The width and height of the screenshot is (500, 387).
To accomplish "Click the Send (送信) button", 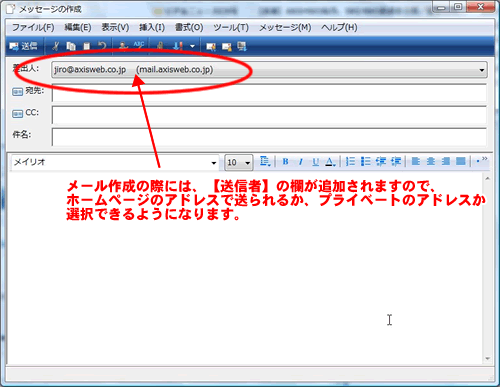I will [23, 46].
